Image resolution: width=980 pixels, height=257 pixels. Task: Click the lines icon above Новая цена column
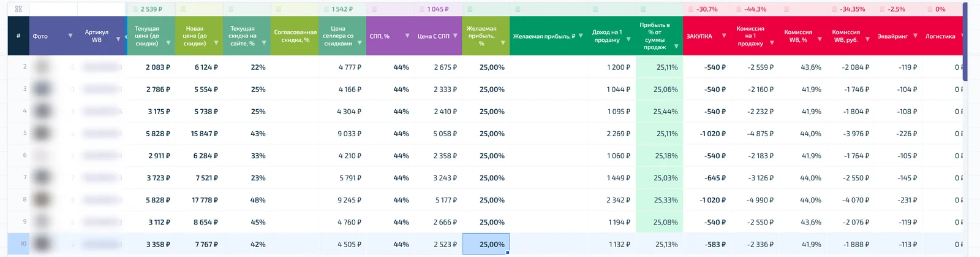click(x=183, y=9)
